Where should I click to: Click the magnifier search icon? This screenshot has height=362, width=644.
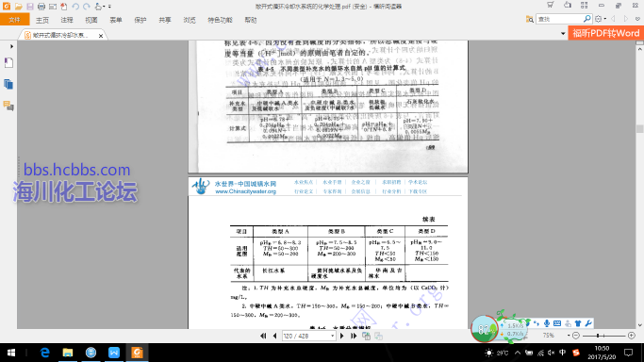[587, 19]
